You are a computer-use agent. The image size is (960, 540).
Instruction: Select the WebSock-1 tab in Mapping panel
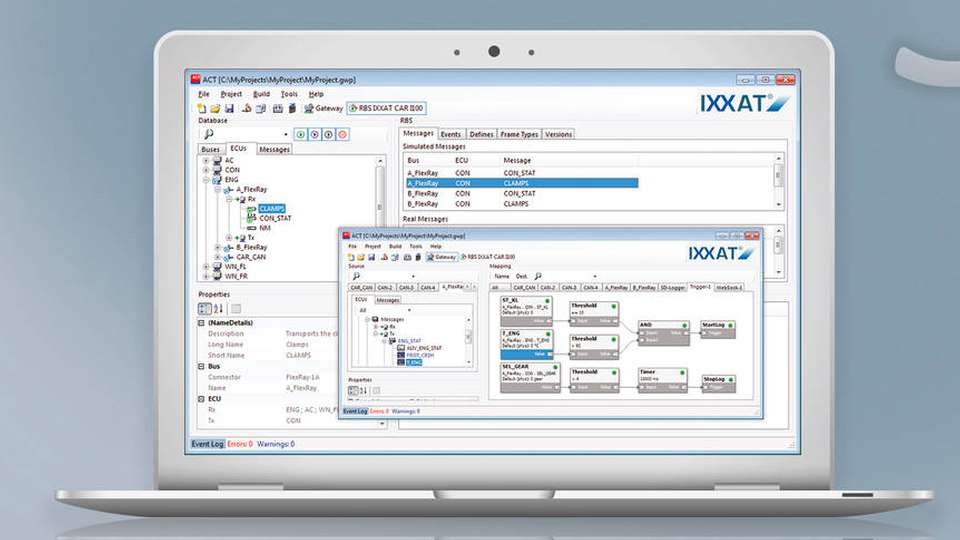click(729, 287)
